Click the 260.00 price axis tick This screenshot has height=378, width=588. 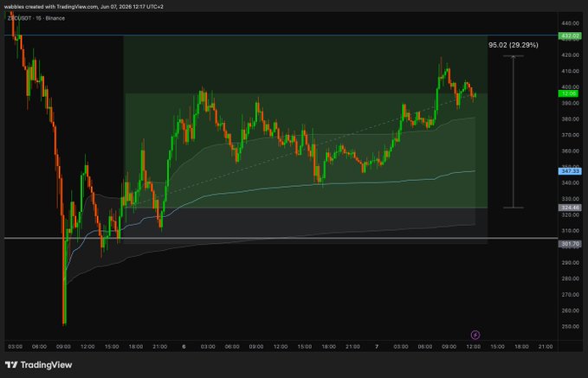pyautogui.click(x=570, y=311)
